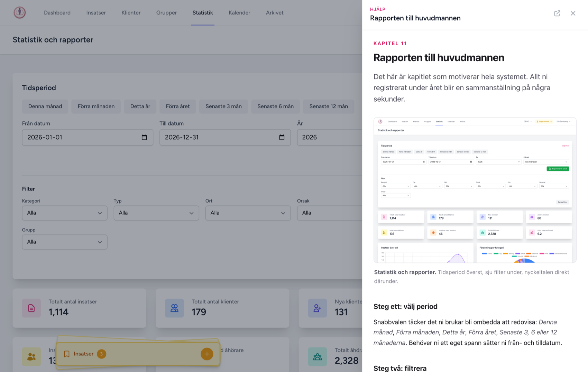
Task: Expand the Orsak dropdown
Action: click(x=330, y=213)
